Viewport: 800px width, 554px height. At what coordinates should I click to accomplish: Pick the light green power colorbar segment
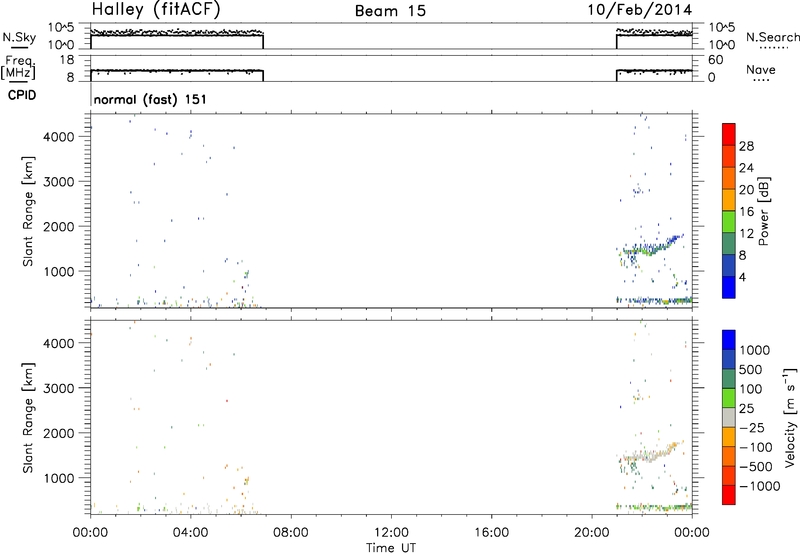[729, 221]
